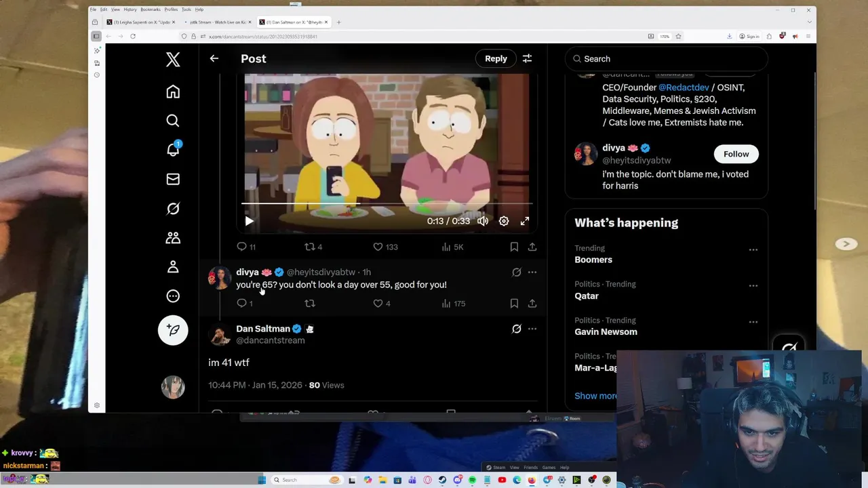Bookmark the video post
Screen dimensions: 868x488
click(514, 247)
